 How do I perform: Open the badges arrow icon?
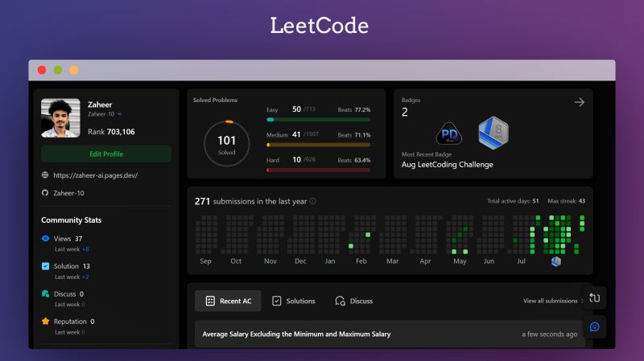[x=580, y=102]
